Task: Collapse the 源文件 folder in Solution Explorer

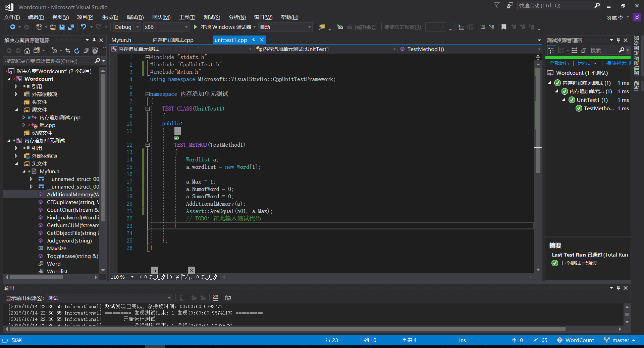Action: (16, 110)
